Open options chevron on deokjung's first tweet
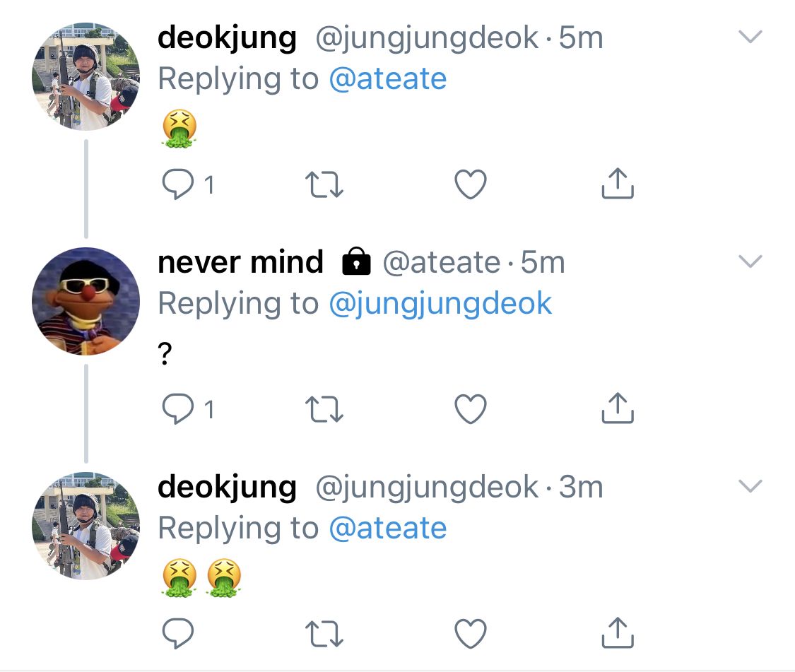The image size is (795, 672). point(750,37)
